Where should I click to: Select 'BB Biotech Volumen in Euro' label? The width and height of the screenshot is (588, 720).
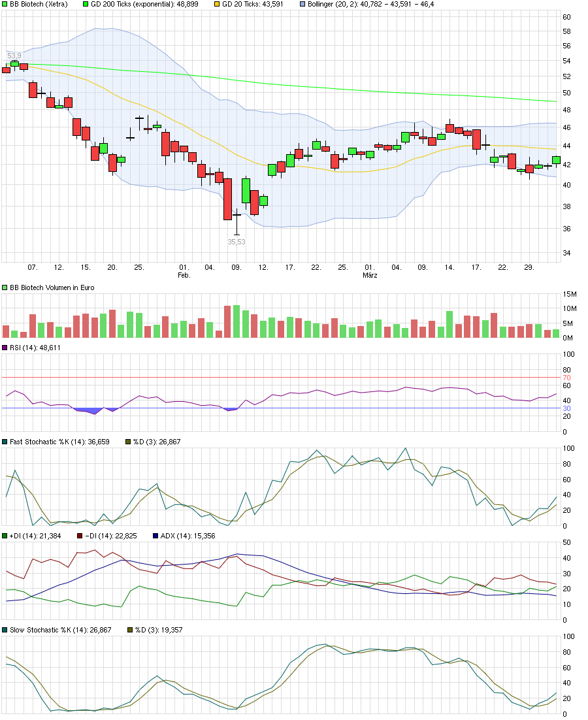pos(52,288)
